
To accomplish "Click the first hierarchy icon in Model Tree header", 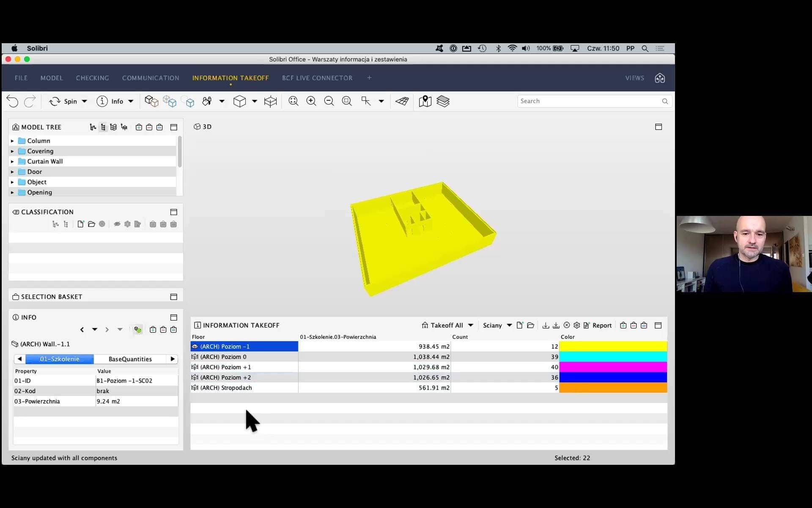I will click(x=93, y=127).
